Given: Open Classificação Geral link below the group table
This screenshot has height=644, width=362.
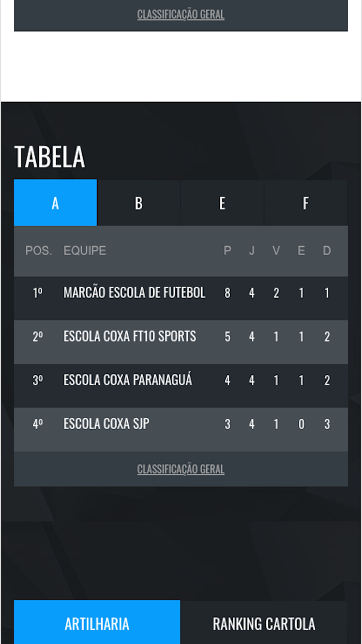Looking at the screenshot, I should (181, 470).
